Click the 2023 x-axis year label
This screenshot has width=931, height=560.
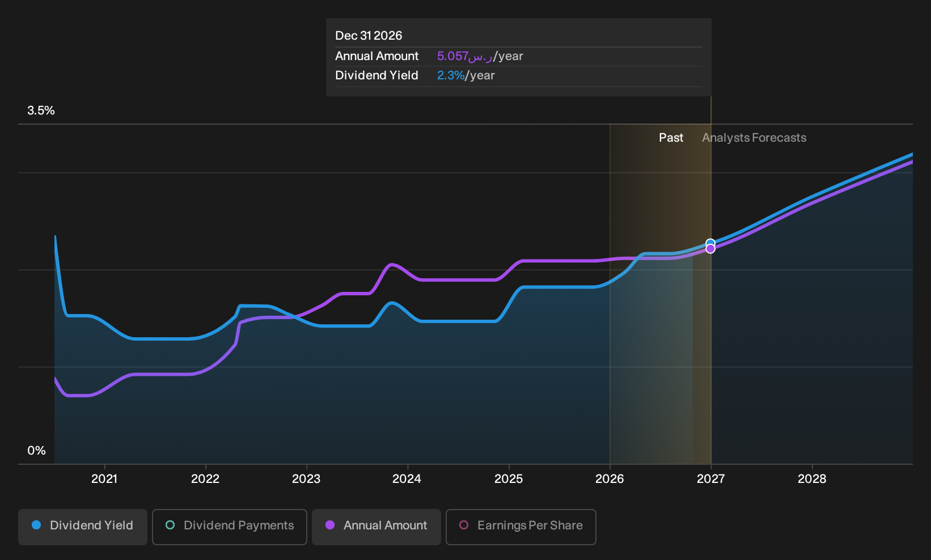click(306, 479)
